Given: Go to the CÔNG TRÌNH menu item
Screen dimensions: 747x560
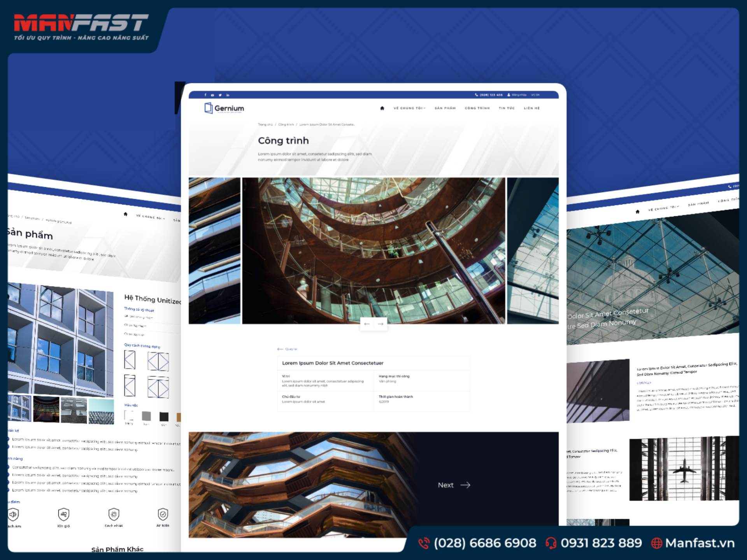Looking at the screenshot, I should point(477,108).
